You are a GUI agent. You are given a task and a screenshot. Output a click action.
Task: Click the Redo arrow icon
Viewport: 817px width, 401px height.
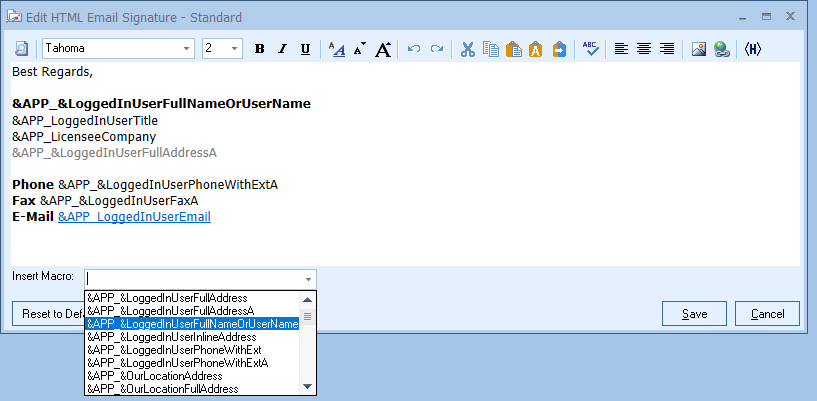coord(437,49)
